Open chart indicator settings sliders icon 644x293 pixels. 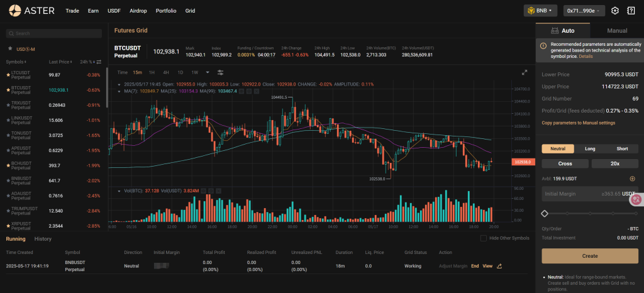click(221, 72)
